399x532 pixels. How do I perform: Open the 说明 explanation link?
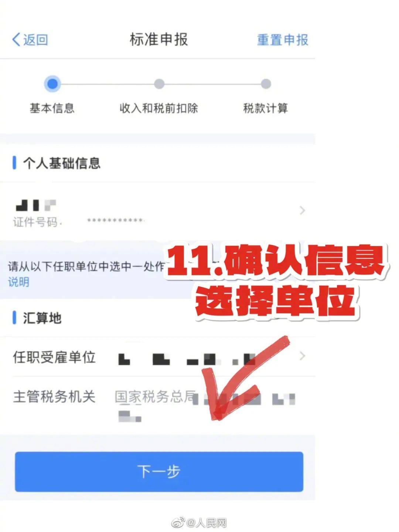(x=18, y=282)
